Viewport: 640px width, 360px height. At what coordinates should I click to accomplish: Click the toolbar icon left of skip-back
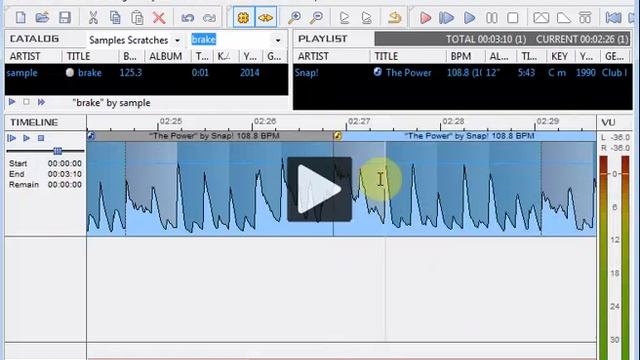point(585,18)
